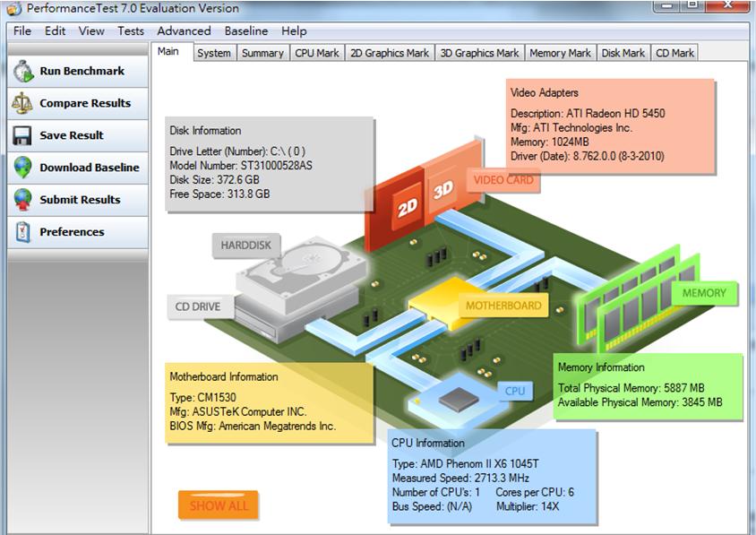Click the Memory Information heading
This screenshot has height=535, width=756.
601,367
